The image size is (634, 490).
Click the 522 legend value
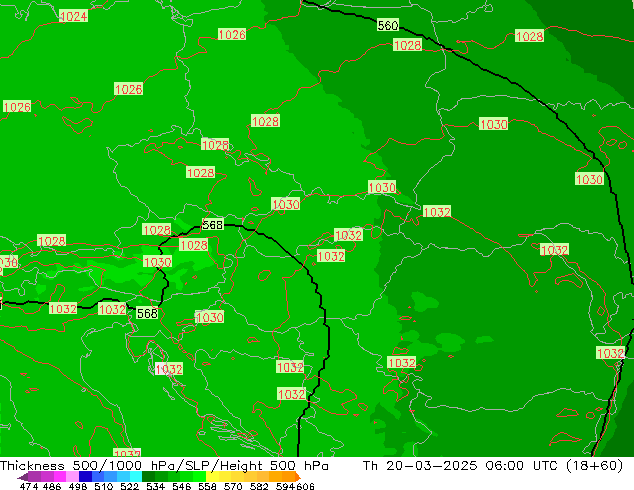pos(129,486)
